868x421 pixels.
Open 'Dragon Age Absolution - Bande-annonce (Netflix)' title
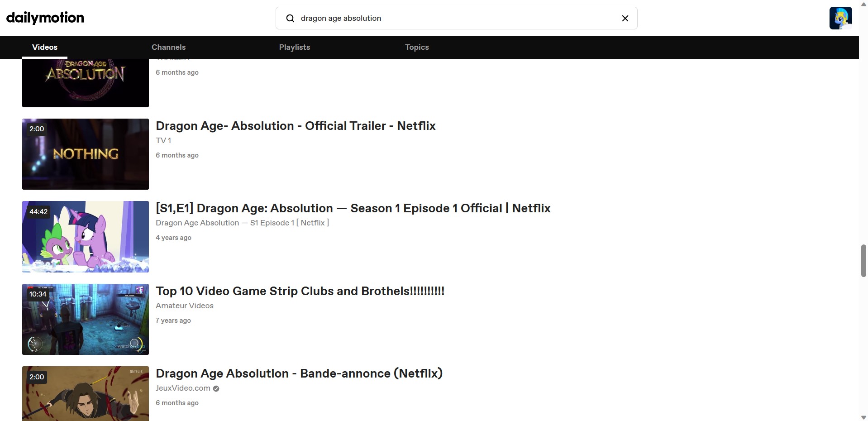(299, 373)
